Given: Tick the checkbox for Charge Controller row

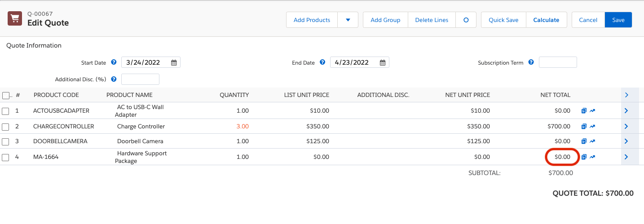Looking at the screenshot, I should pyautogui.click(x=5, y=127).
